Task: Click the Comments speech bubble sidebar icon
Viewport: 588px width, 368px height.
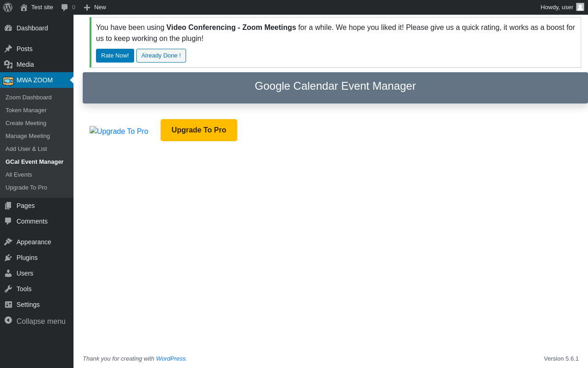Action: coord(8,221)
